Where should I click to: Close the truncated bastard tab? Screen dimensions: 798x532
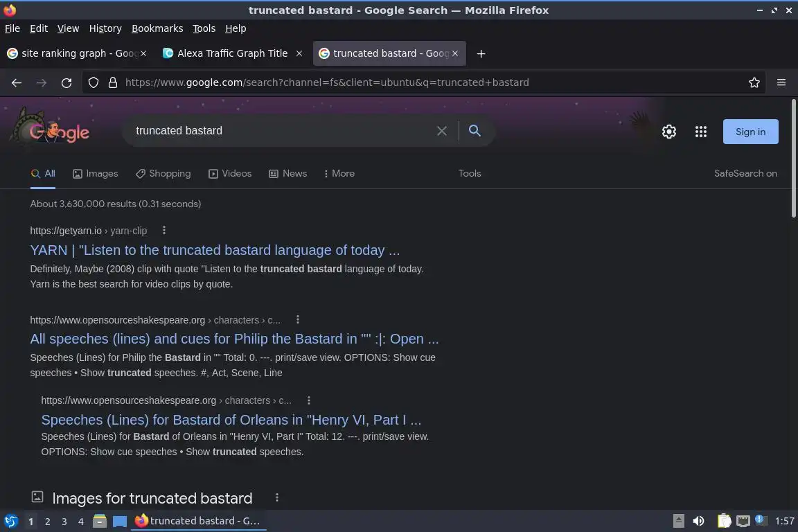pyautogui.click(x=455, y=53)
